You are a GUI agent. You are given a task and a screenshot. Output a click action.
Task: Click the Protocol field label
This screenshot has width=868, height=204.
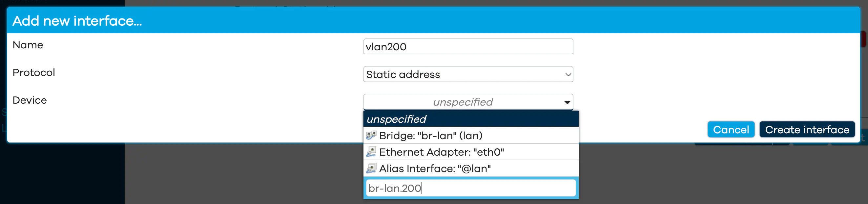click(34, 73)
